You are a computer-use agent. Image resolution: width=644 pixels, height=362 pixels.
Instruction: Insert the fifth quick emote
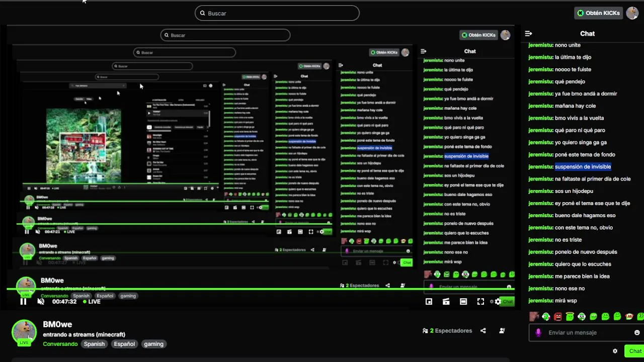[x=582, y=317]
